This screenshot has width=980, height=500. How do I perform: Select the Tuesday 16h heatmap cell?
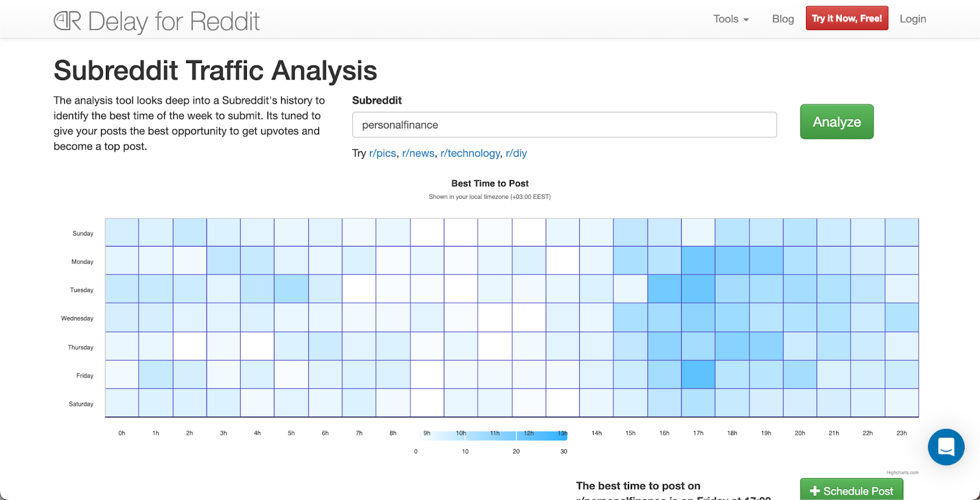[665, 289]
